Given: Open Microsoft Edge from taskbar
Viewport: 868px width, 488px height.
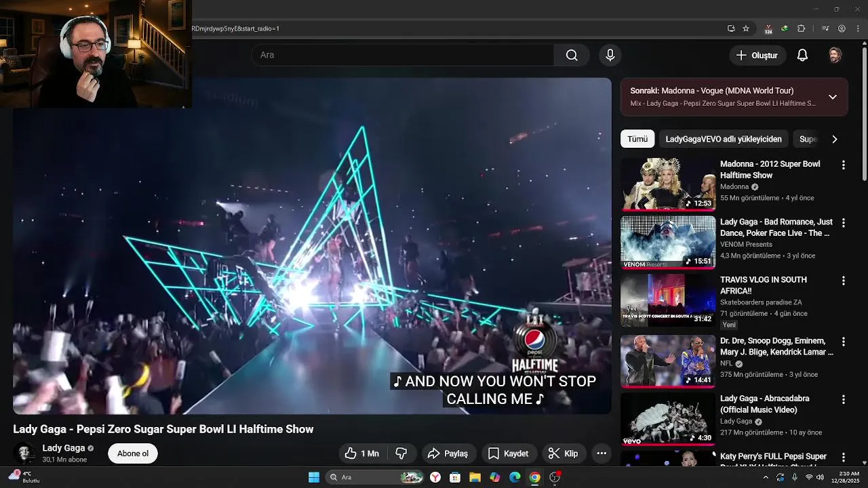Looking at the screenshot, I should point(515,477).
